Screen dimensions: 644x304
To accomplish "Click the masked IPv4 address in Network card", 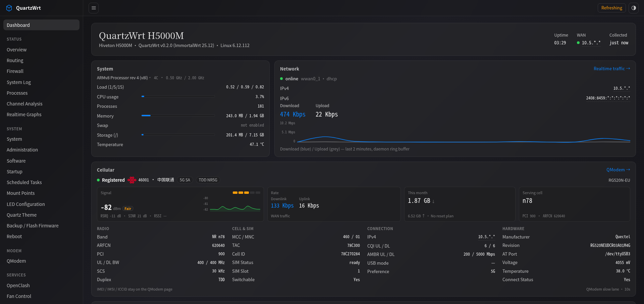I will (x=622, y=88).
